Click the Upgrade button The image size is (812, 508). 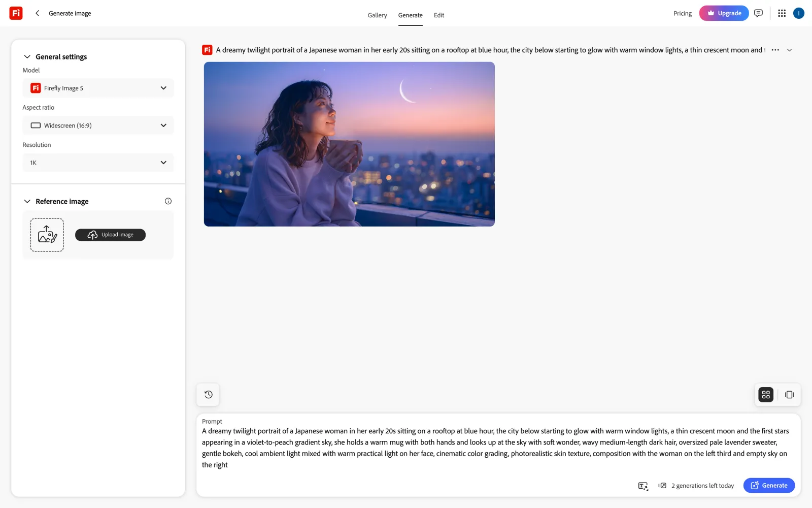tap(724, 13)
